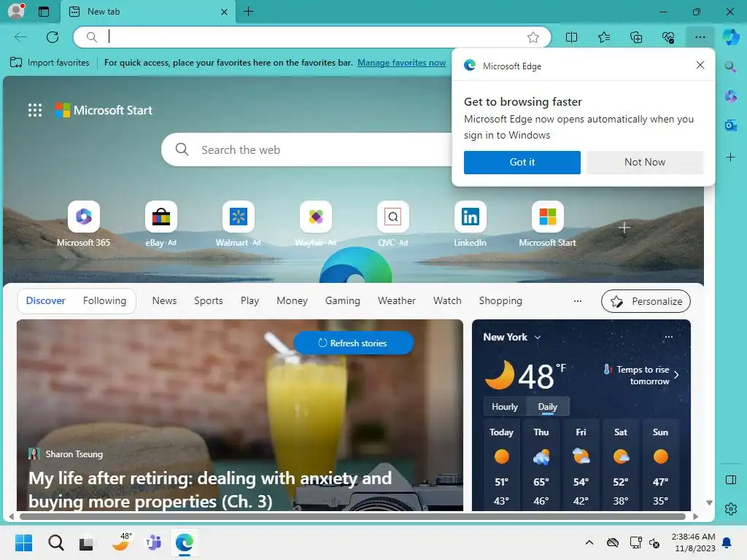Add a sidebar app with plus
Screen dimensions: 747x560
(730, 157)
